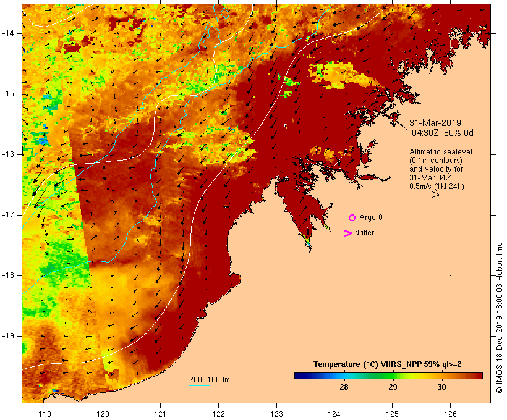Click the longitude label '122'

(x=219, y=414)
